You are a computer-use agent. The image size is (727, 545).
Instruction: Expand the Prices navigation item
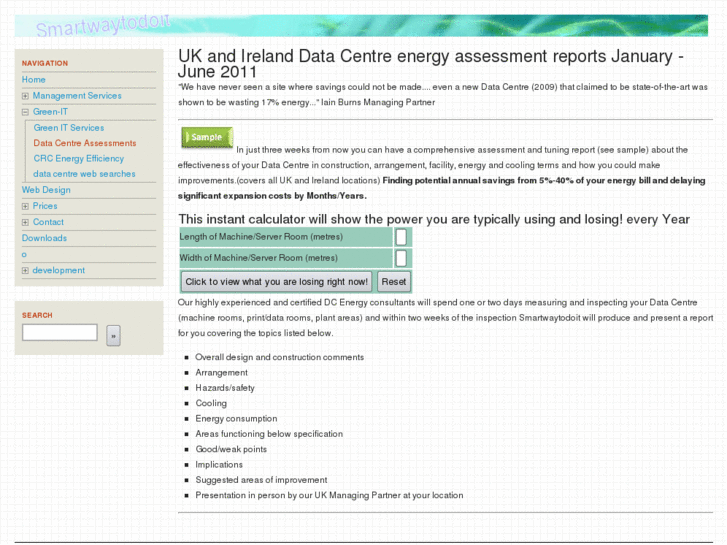25,206
